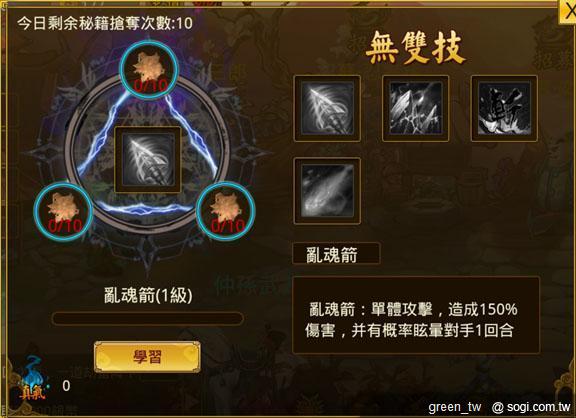Screen dimensions: 576x418
Task: Choose the comet streak skill icon
Action: pyautogui.click(x=327, y=191)
